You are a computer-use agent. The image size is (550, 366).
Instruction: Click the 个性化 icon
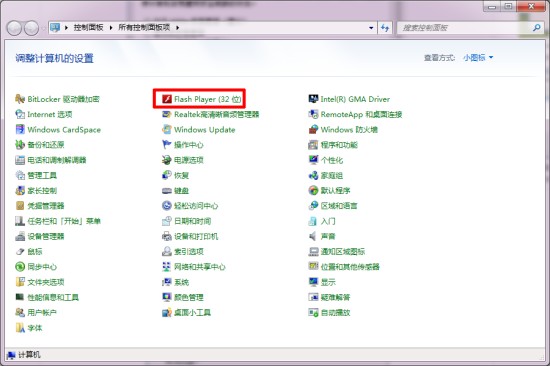(x=313, y=160)
